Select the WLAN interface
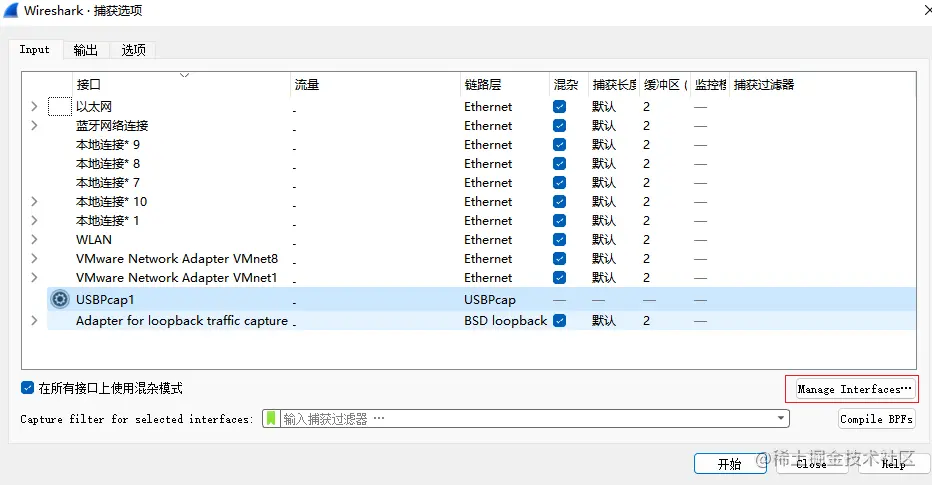 pyautogui.click(x=94, y=240)
